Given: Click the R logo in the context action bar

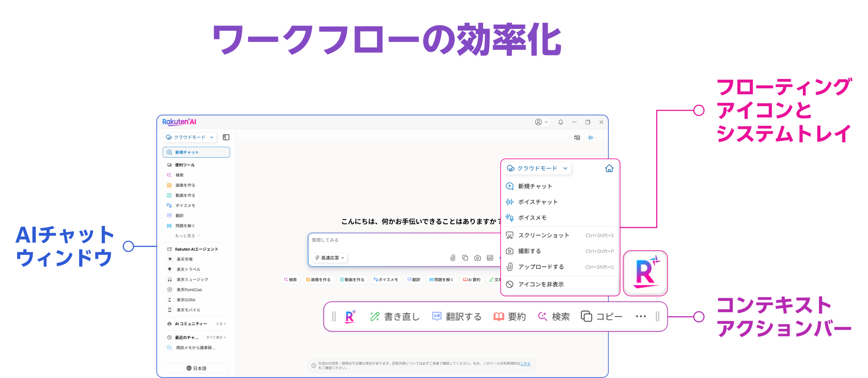Looking at the screenshot, I should 350,316.
